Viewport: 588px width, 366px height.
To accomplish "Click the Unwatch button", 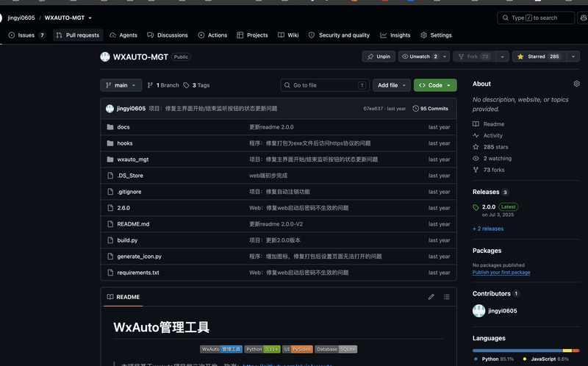I will 419,57.
